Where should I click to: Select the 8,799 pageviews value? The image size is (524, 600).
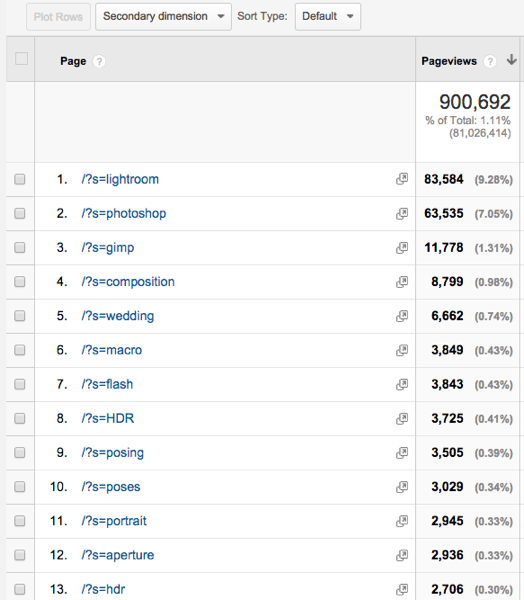click(447, 282)
